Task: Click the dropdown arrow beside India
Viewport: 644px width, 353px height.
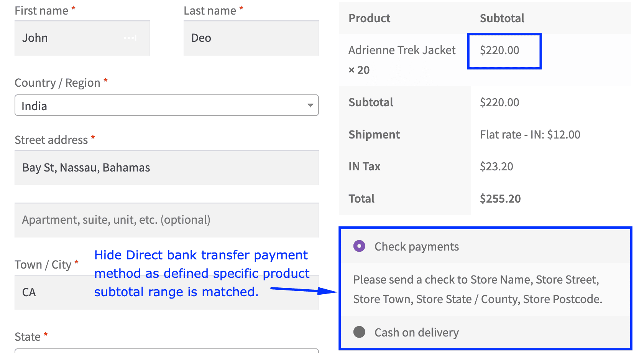Action: tap(310, 105)
